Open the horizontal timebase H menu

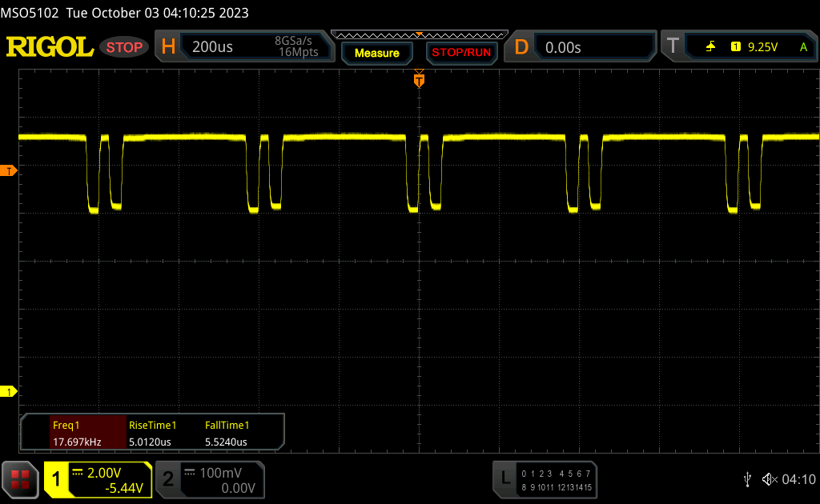pyautogui.click(x=168, y=47)
